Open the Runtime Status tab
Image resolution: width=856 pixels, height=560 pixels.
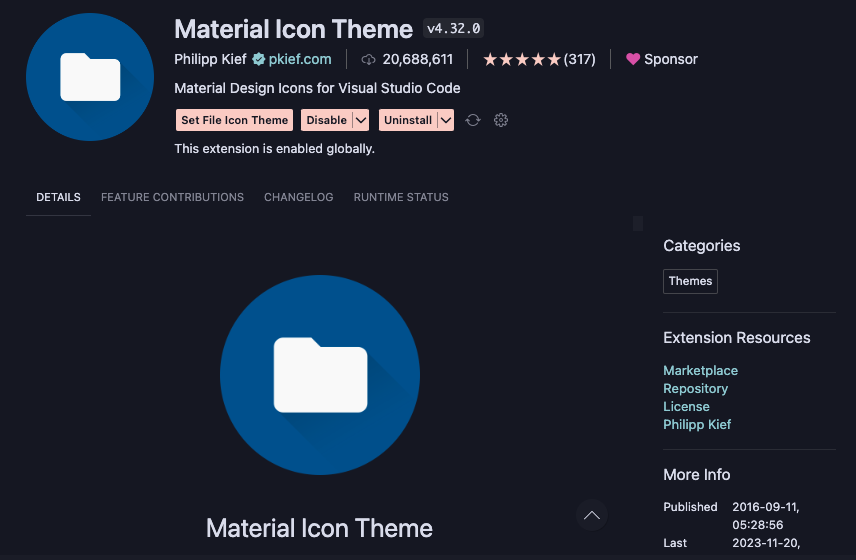pyautogui.click(x=401, y=197)
